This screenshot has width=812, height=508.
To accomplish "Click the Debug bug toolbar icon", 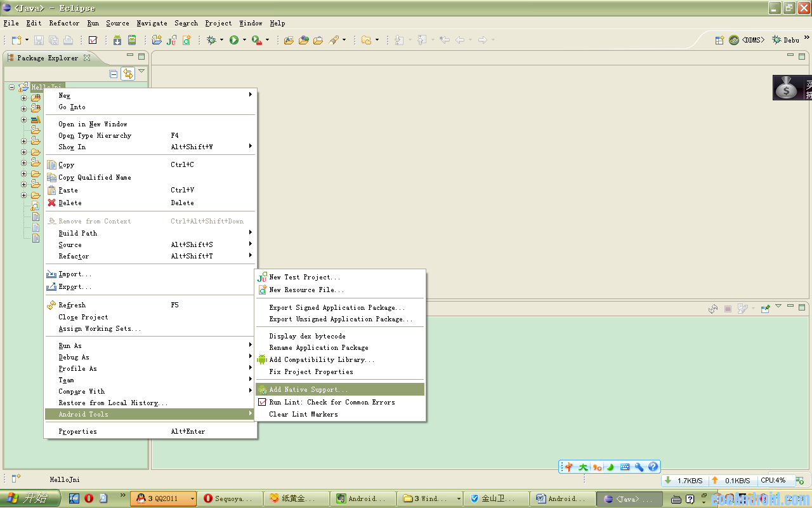I will coord(212,40).
